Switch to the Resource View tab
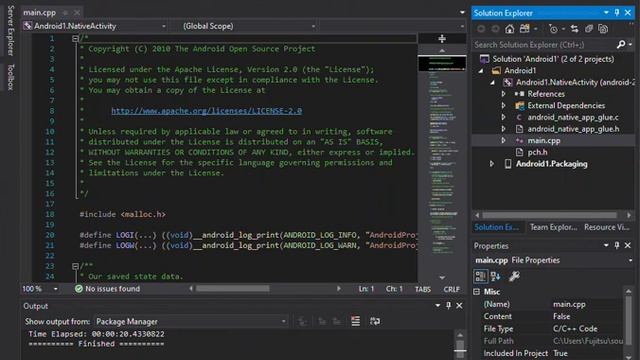This screenshot has width=640, height=360. [607, 227]
